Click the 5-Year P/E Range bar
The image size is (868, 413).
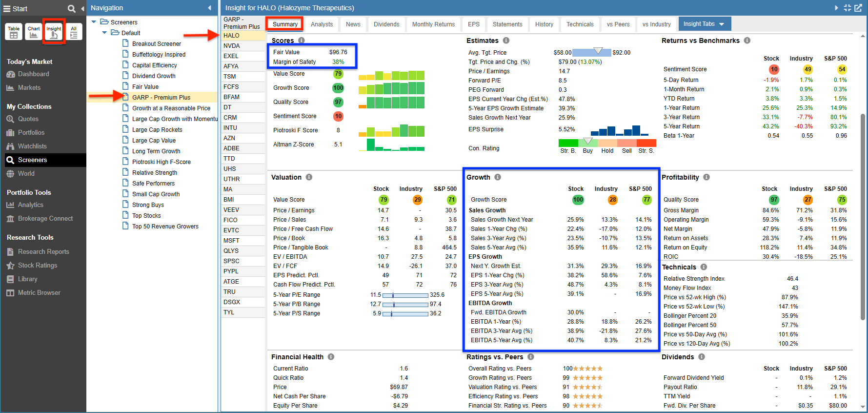point(405,295)
